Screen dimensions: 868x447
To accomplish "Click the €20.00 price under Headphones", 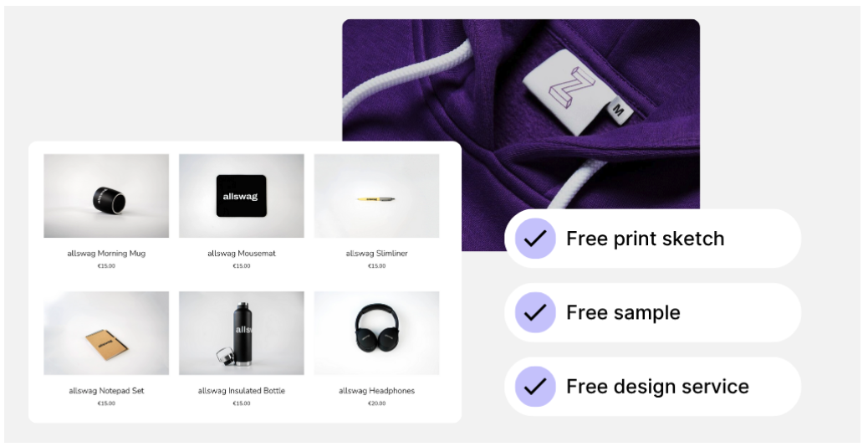I will (x=376, y=403).
